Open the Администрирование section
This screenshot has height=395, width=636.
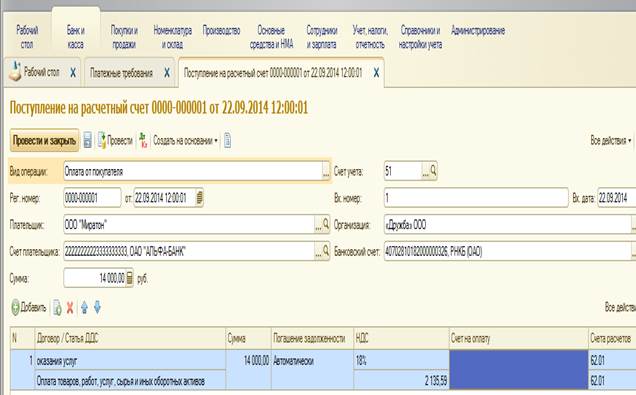[x=478, y=30]
